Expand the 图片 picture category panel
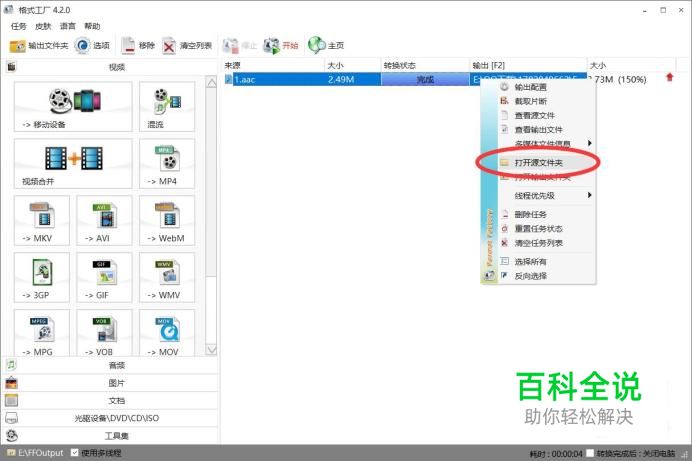 pos(110,383)
